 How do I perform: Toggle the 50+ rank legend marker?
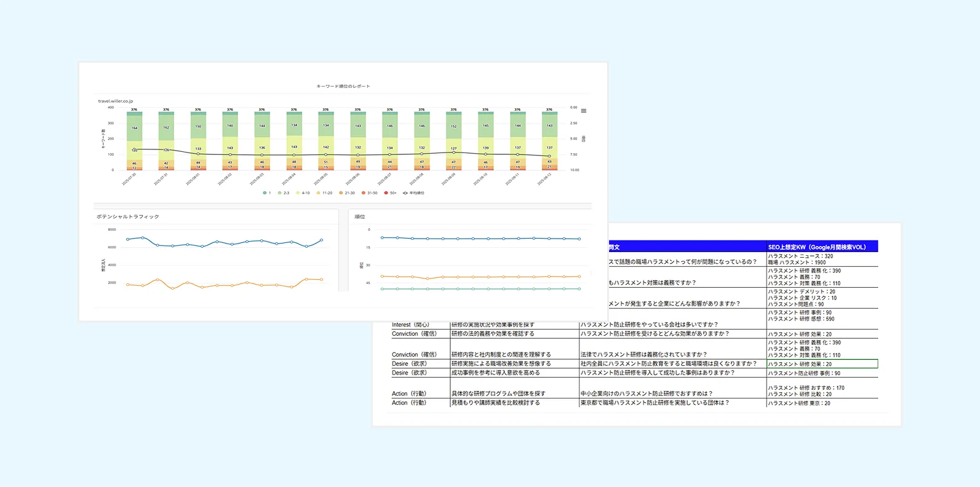coord(386,193)
